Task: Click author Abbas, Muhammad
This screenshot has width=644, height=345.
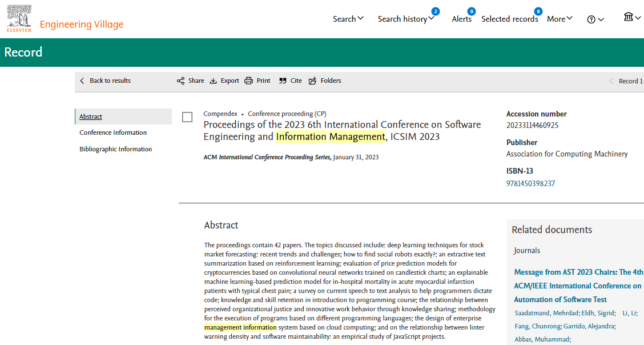Action: [x=542, y=339]
